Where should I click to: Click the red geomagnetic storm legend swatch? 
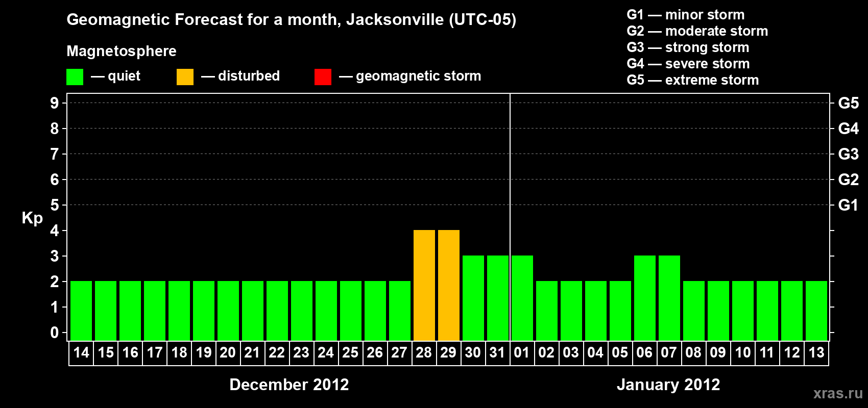pyautogui.click(x=323, y=77)
